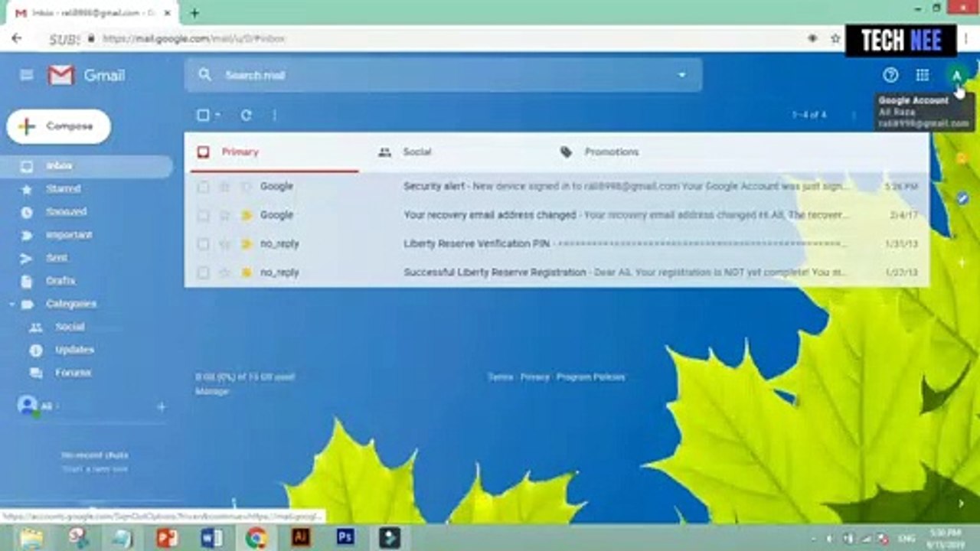Open the Security alert email subject
This screenshot has height=551, width=980.
pyautogui.click(x=434, y=186)
